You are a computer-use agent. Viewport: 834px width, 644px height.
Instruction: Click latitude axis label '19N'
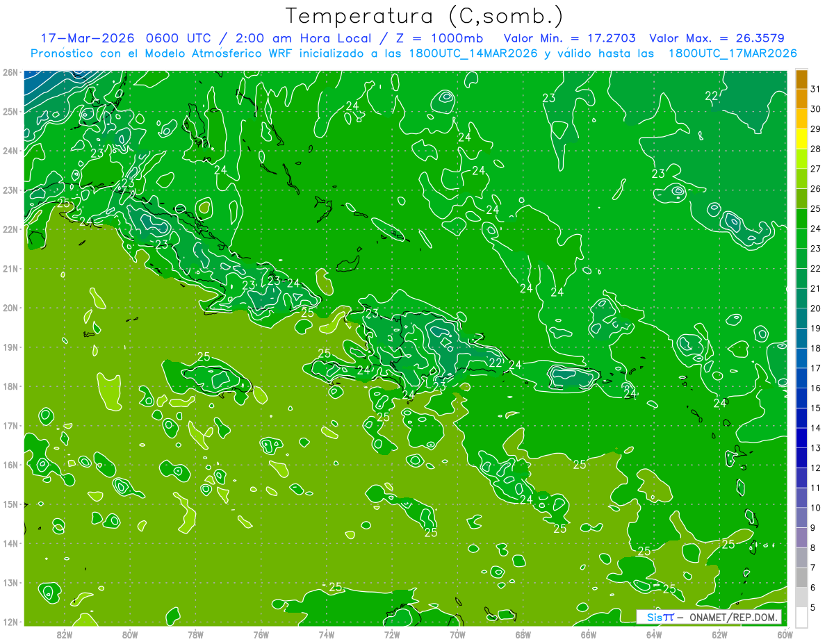[x=10, y=347]
